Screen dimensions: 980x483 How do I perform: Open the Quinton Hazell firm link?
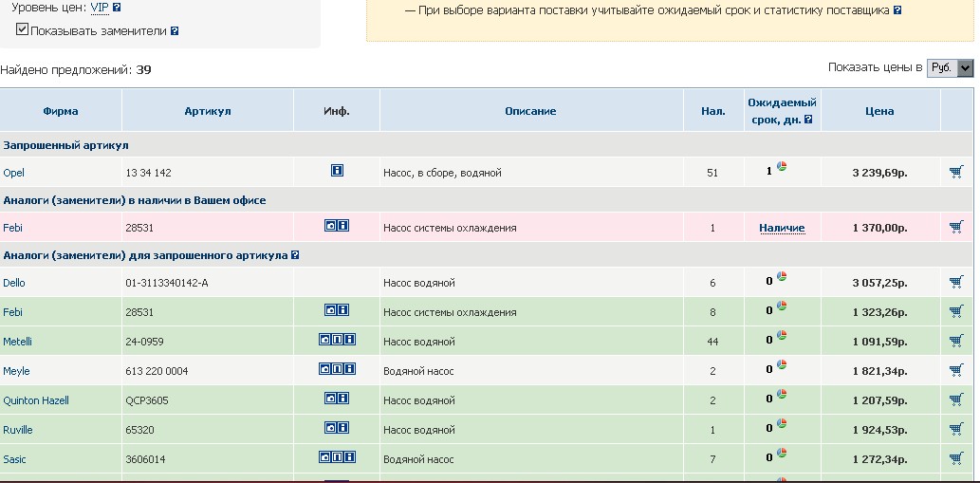pos(36,399)
